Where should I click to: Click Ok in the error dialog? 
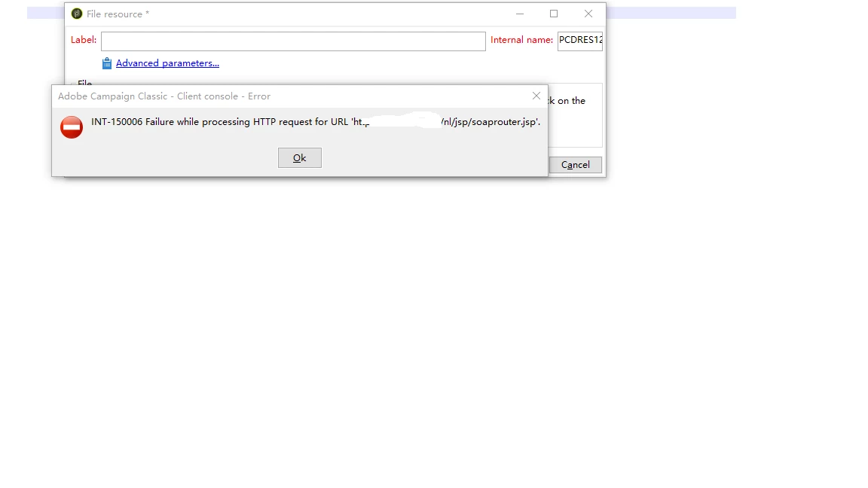coord(299,157)
